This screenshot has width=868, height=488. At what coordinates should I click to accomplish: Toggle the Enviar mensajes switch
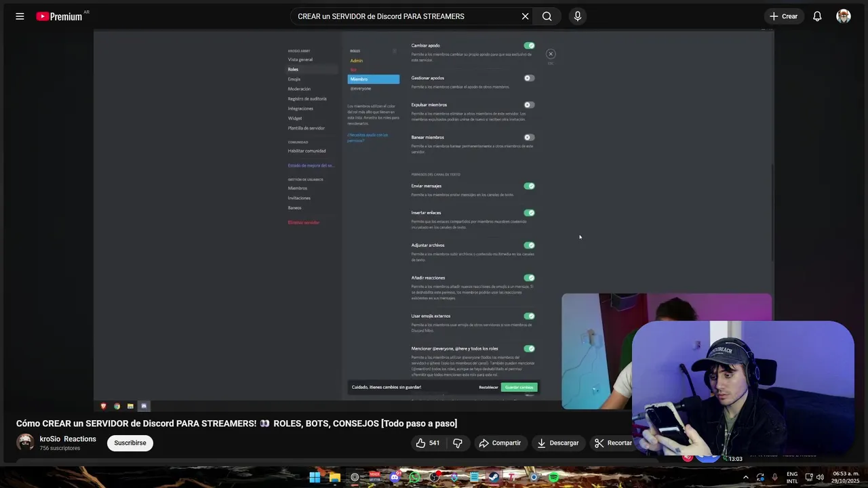pyautogui.click(x=529, y=186)
